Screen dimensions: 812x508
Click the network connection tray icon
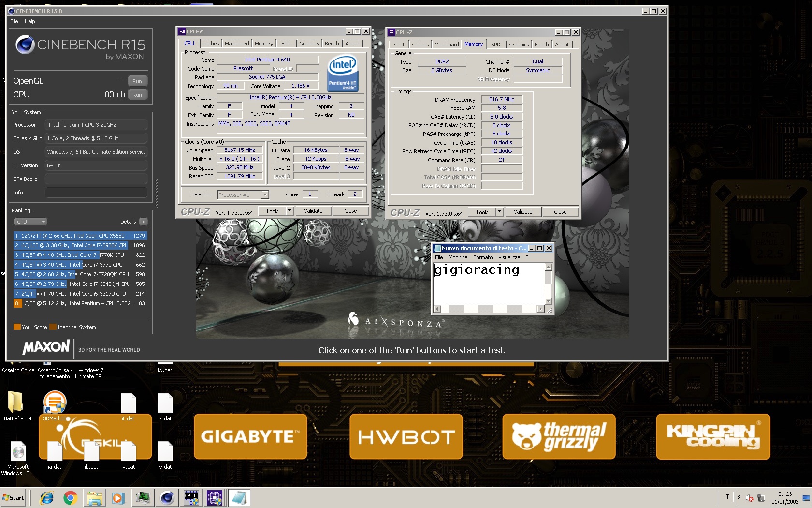pos(761,498)
